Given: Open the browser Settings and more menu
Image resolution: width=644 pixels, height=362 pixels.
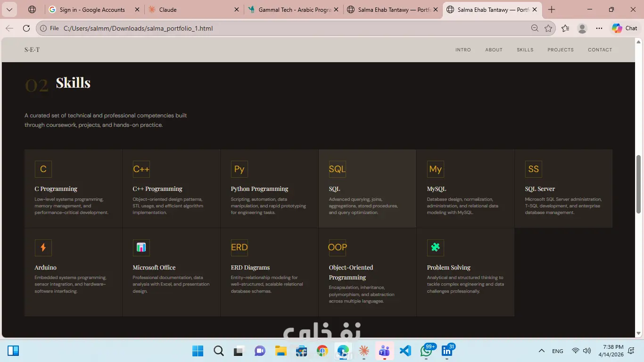Looking at the screenshot, I should (x=599, y=28).
